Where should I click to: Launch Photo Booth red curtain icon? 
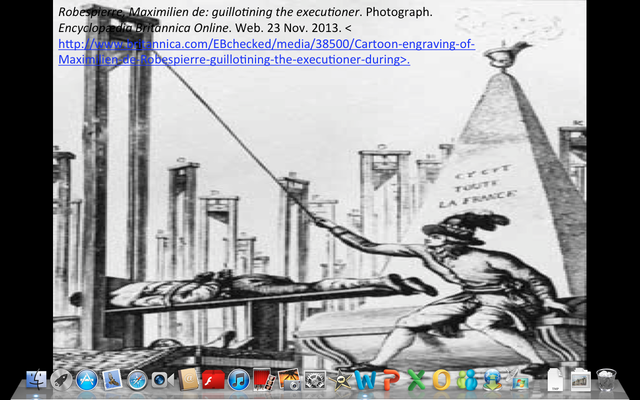(x=264, y=380)
